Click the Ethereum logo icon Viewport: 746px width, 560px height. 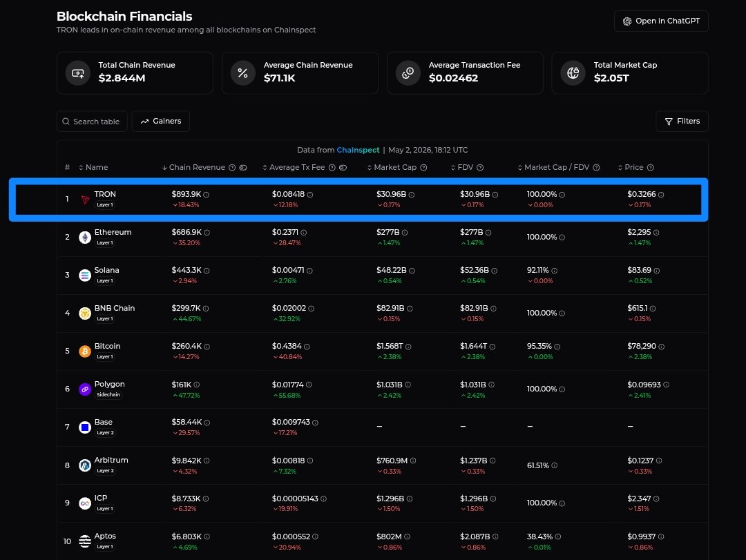coord(85,237)
